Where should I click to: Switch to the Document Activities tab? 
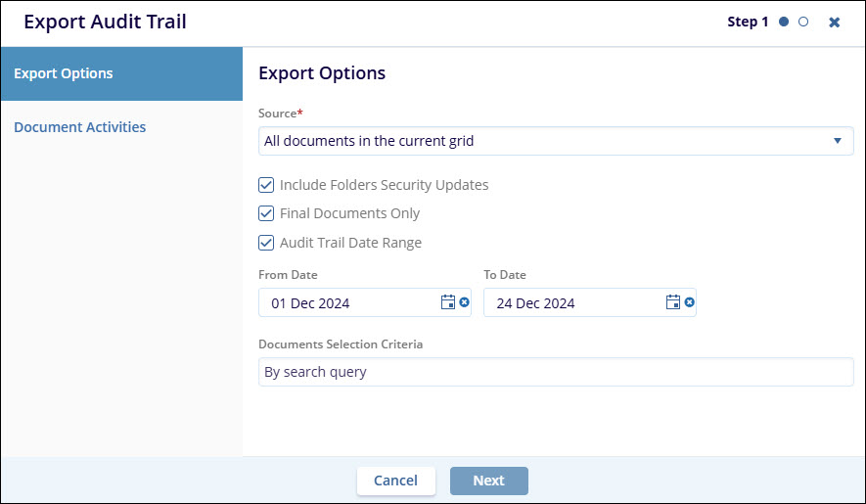80,127
